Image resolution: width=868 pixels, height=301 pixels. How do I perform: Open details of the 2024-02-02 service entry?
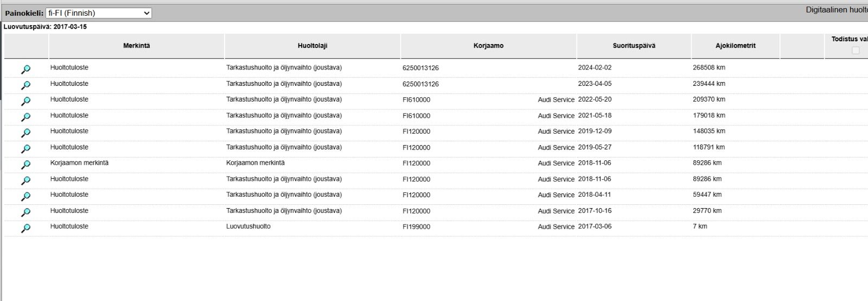pos(25,70)
